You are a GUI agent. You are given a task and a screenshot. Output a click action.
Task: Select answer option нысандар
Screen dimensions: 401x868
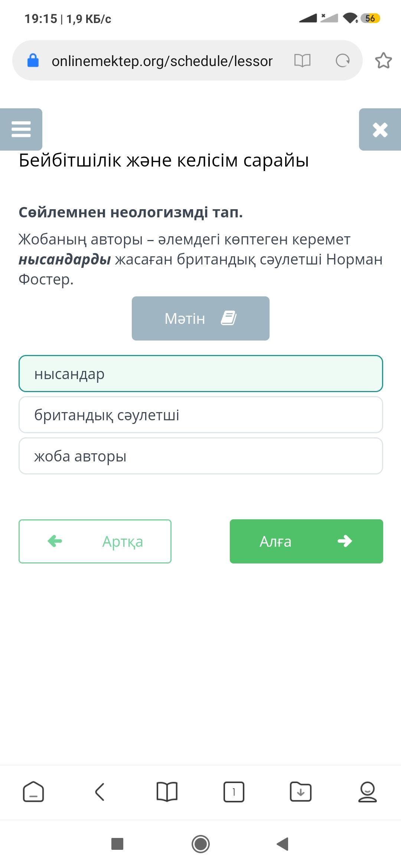[x=200, y=374]
